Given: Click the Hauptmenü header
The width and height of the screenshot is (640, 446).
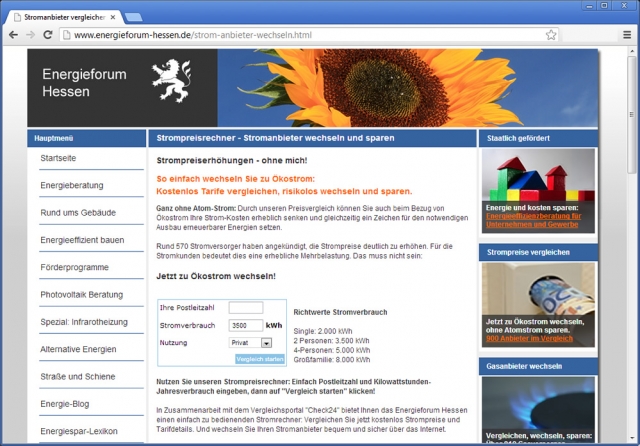Looking at the screenshot, I should coord(87,138).
